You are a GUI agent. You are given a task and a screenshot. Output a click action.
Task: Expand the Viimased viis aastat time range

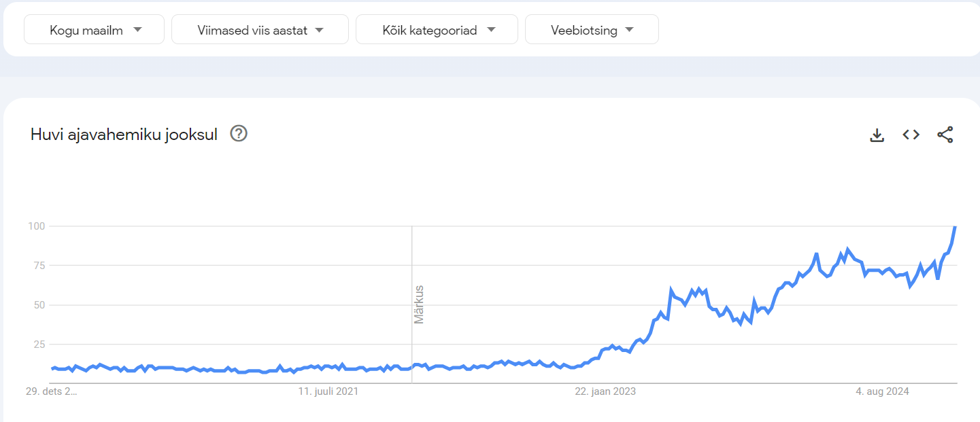click(260, 30)
